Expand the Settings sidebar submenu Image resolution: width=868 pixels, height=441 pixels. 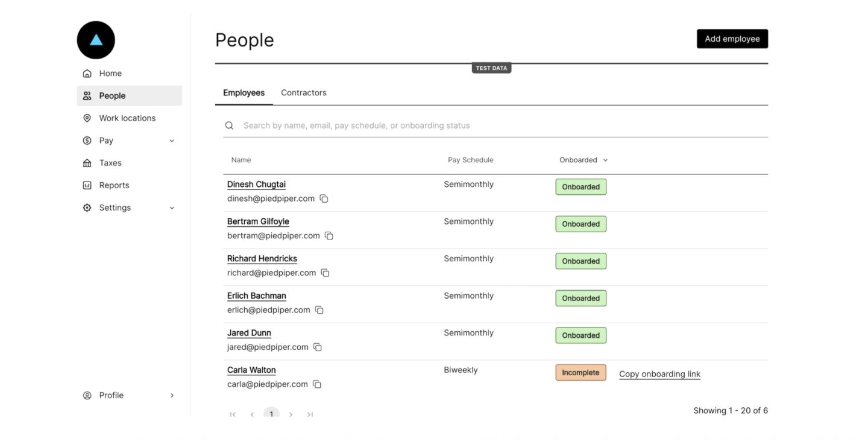click(172, 208)
